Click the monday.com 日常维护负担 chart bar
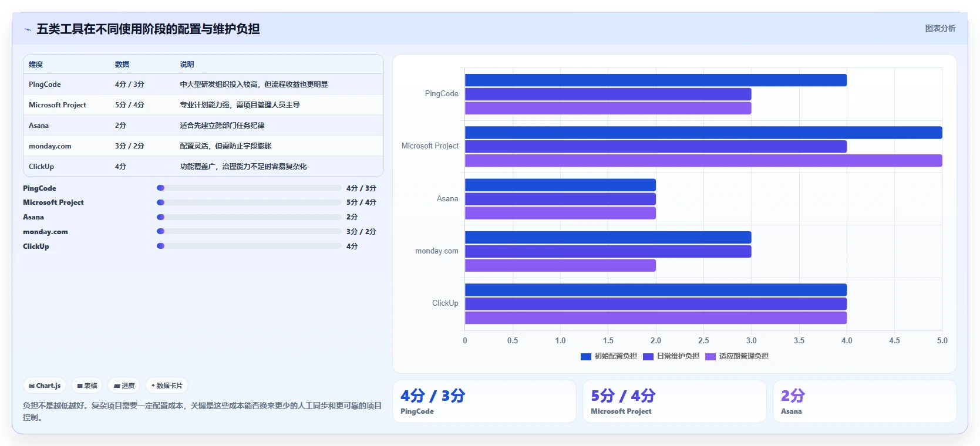 [608, 251]
